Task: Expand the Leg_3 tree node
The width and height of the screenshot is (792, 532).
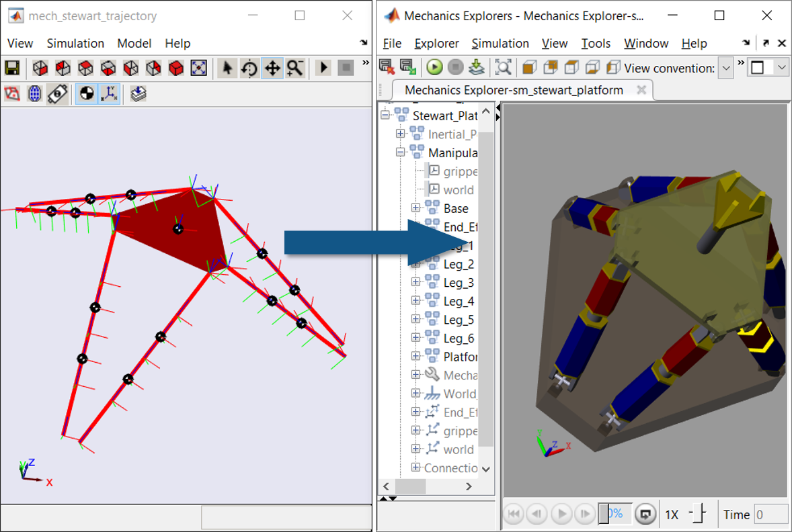Action: point(415,282)
